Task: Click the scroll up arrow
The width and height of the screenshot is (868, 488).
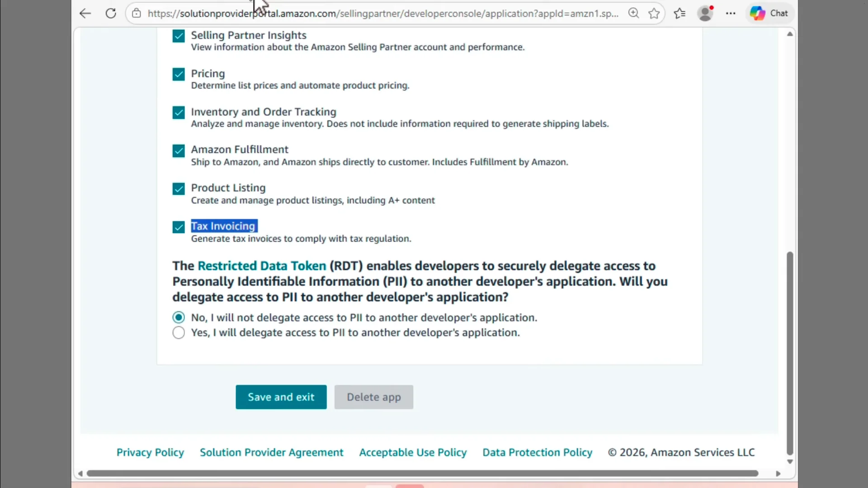Action: coord(790,34)
